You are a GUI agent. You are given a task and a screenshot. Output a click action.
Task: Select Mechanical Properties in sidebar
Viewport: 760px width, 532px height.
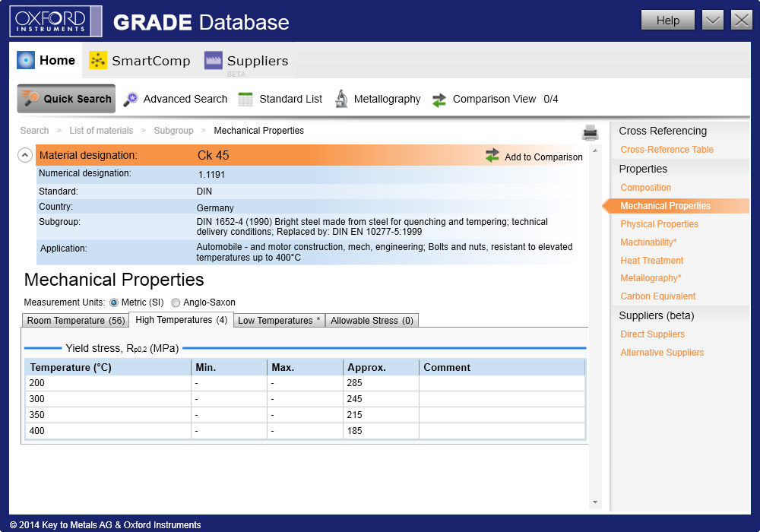pyautogui.click(x=666, y=206)
